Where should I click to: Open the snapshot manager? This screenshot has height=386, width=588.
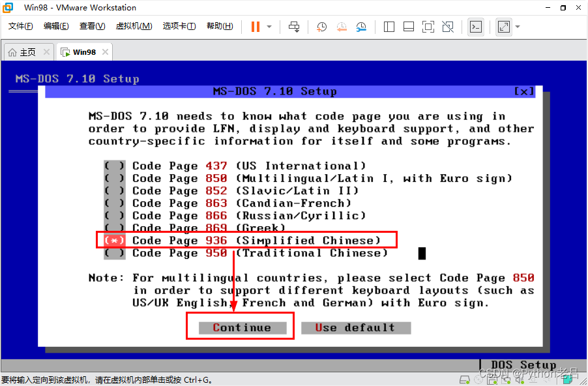(361, 27)
